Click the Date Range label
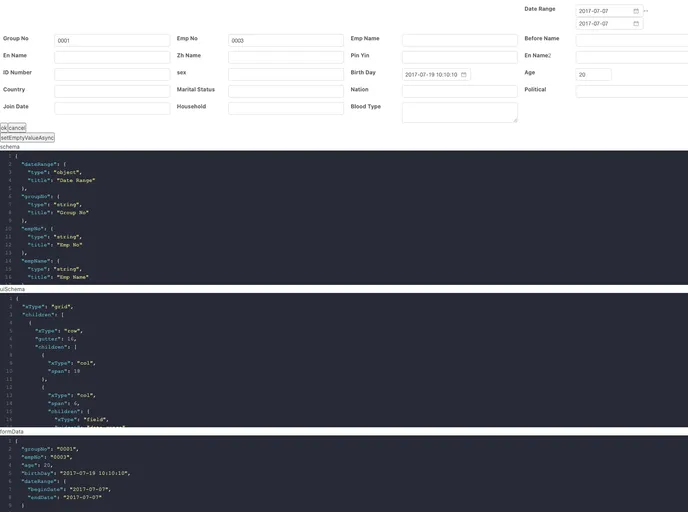The image size is (688, 512). [x=540, y=9]
